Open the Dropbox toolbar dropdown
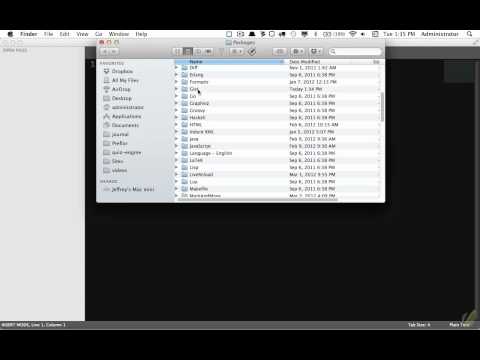This screenshot has width=480, height=360. [x=315, y=52]
